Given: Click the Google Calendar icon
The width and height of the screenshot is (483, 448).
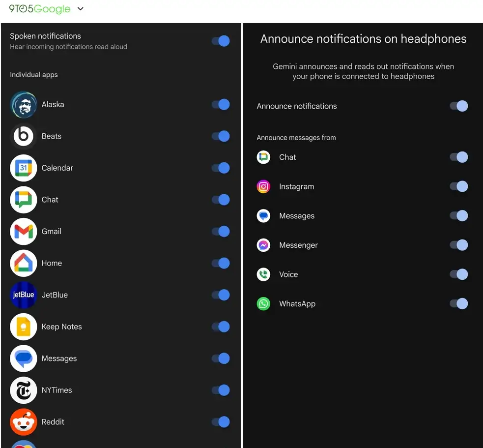Looking at the screenshot, I should coord(23,168).
